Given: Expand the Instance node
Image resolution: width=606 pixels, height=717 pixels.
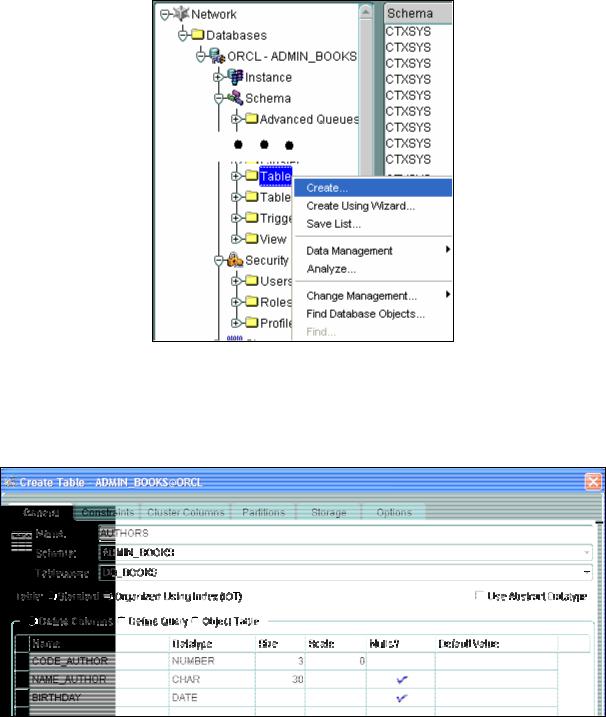Looking at the screenshot, I should click(x=218, y=77).
